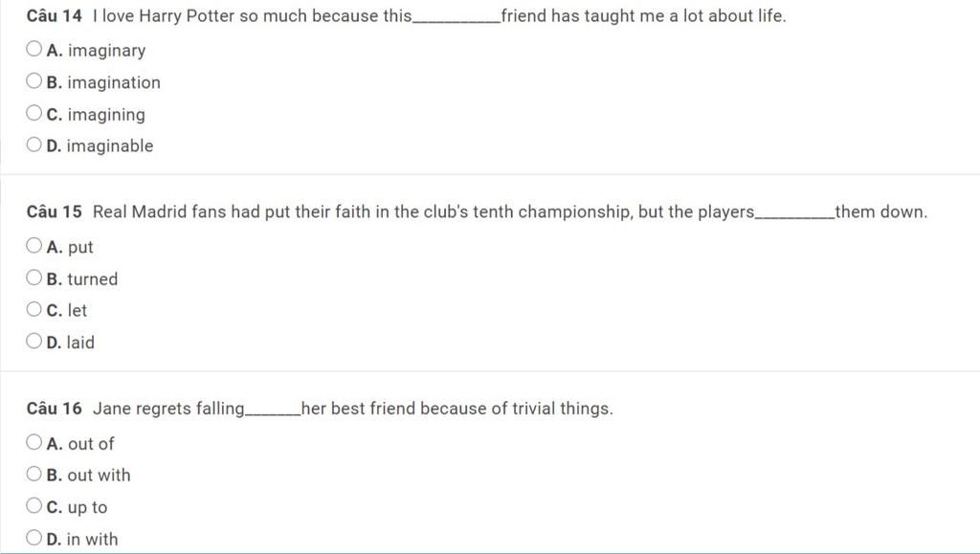The width and height of the screenshot is (980, 554).
Task: Click the Câu 16 question label
Action: 54,409
